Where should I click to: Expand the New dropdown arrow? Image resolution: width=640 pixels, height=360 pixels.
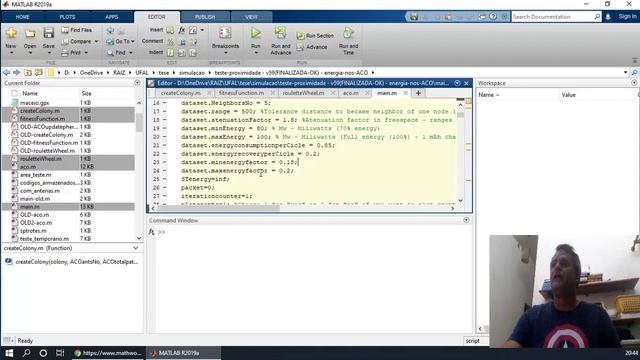11,53
